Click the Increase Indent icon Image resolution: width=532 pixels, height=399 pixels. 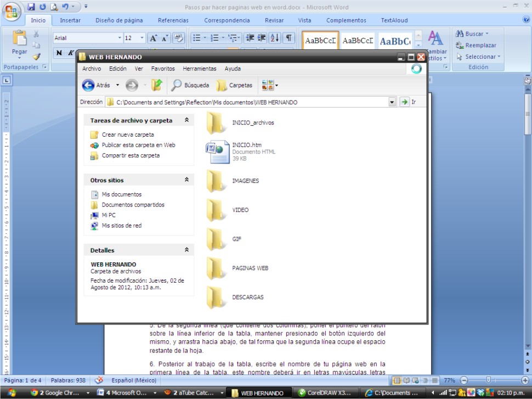[x=261, y=37]
